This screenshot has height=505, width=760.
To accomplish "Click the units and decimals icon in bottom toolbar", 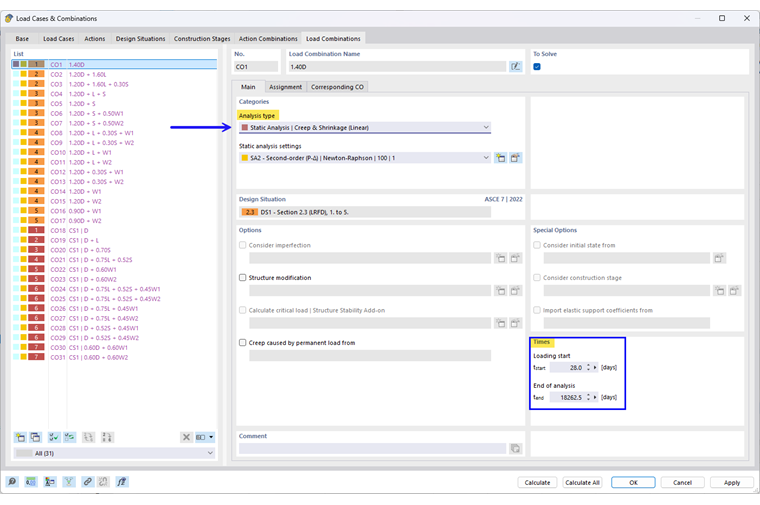I will pos(31,482).
